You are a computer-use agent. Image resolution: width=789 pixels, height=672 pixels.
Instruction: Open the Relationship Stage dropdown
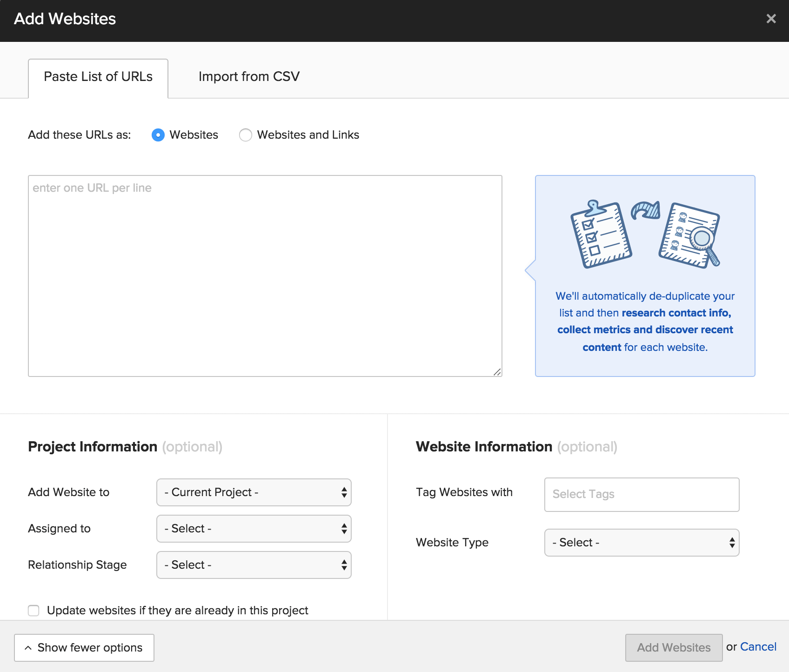coord(254,565)
